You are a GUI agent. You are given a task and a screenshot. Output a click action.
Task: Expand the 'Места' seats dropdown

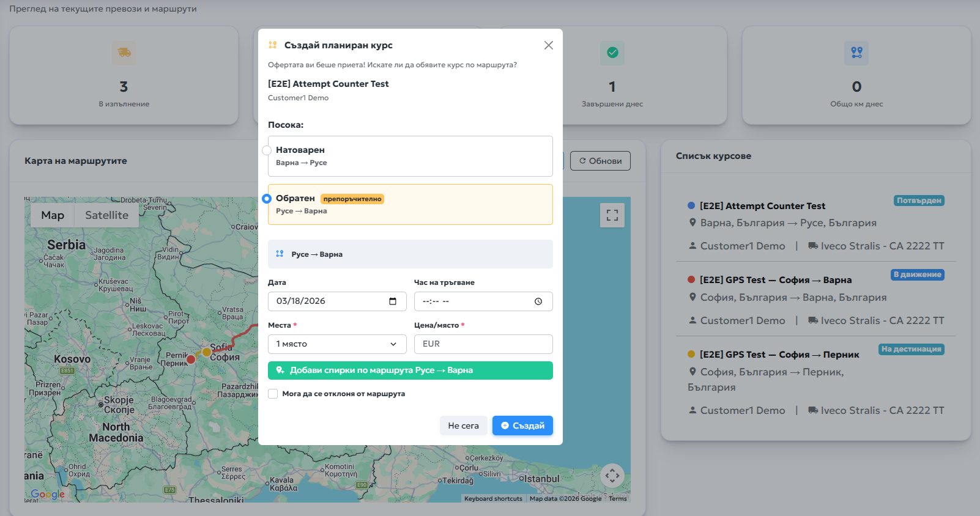click(x=337, y=344)
